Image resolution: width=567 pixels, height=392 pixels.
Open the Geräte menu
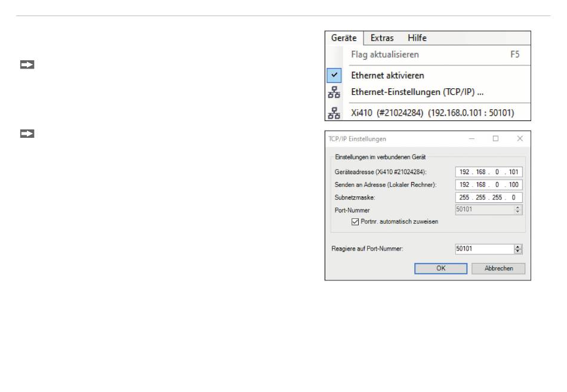pos(344,38)
